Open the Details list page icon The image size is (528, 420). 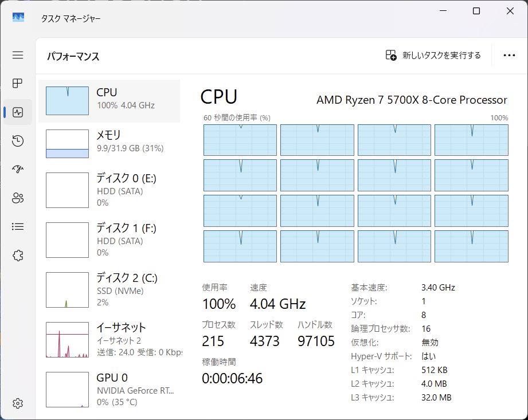pyautogui.click(x=18, y=226)
